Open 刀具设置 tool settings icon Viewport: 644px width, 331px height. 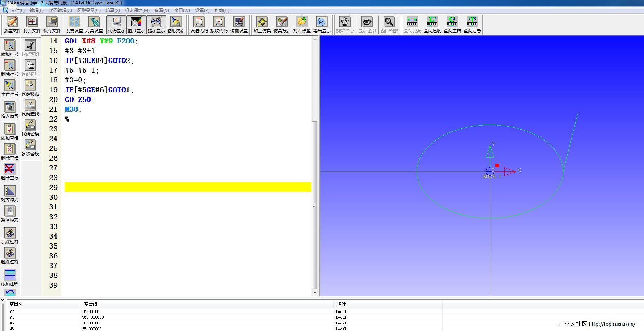pos(94,25)
